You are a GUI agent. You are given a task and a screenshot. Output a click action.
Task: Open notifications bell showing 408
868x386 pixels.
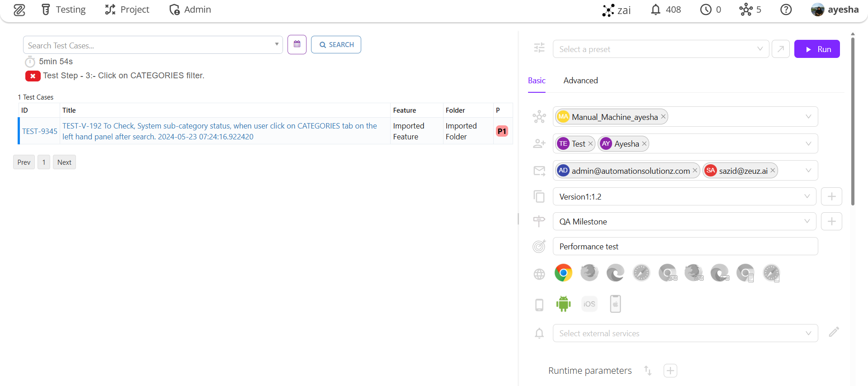point(665,10)
